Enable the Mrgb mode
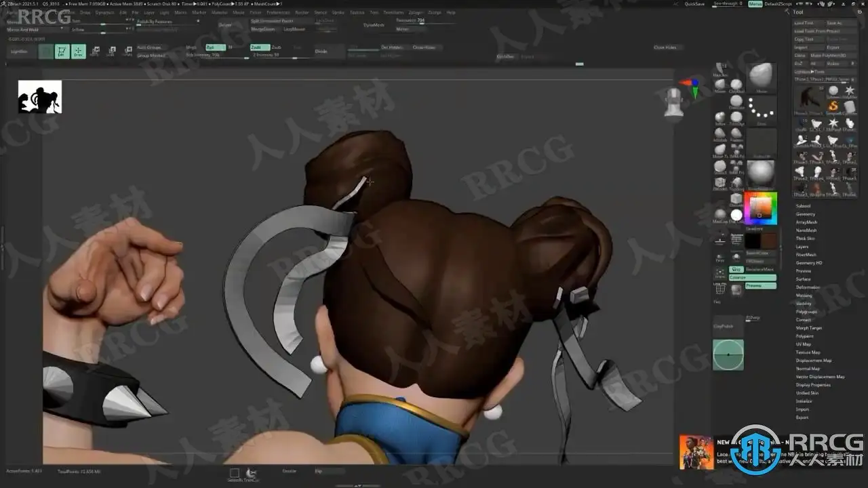868x488 pixels. pos(191,47)
